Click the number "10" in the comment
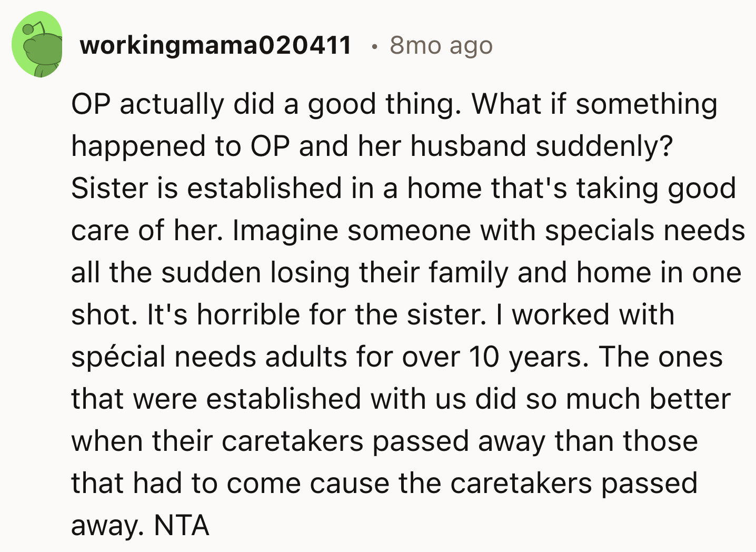This screenshot has width=756, height=552. (x=484, y=357)
